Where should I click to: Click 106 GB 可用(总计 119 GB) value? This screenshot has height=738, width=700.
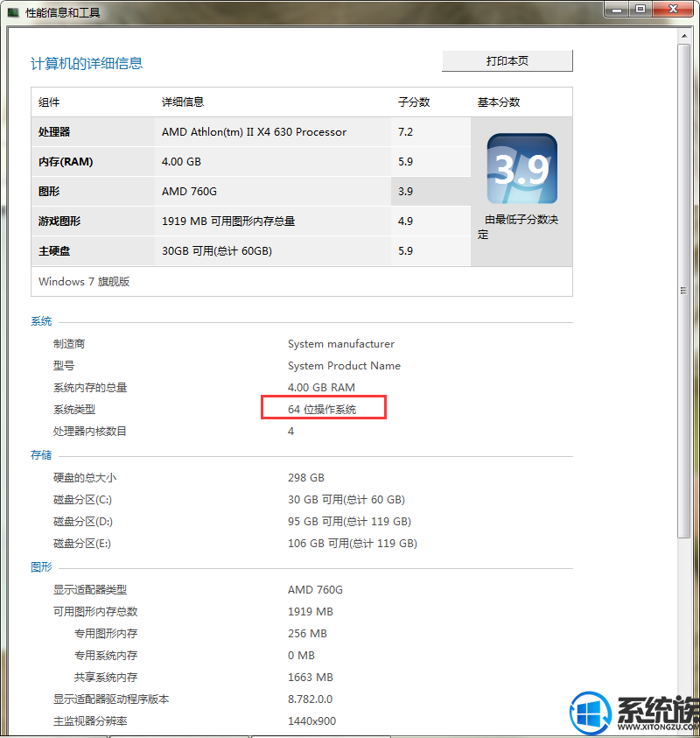pos(353,543)
